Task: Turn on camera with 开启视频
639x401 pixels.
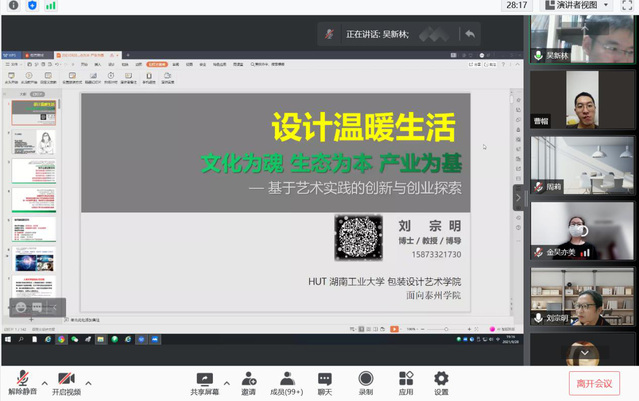Action: click(67, 382)
